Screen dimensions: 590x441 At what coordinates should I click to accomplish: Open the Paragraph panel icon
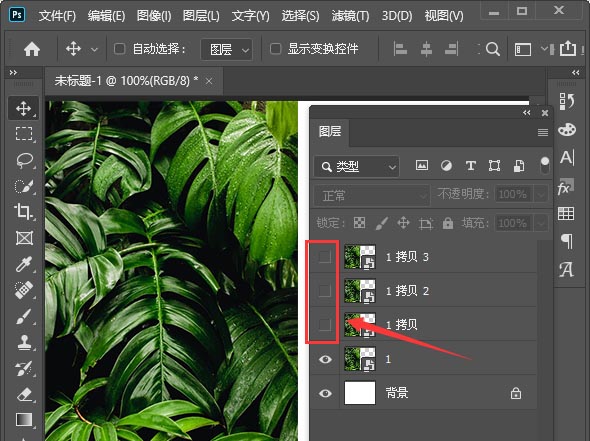(567, 241)
